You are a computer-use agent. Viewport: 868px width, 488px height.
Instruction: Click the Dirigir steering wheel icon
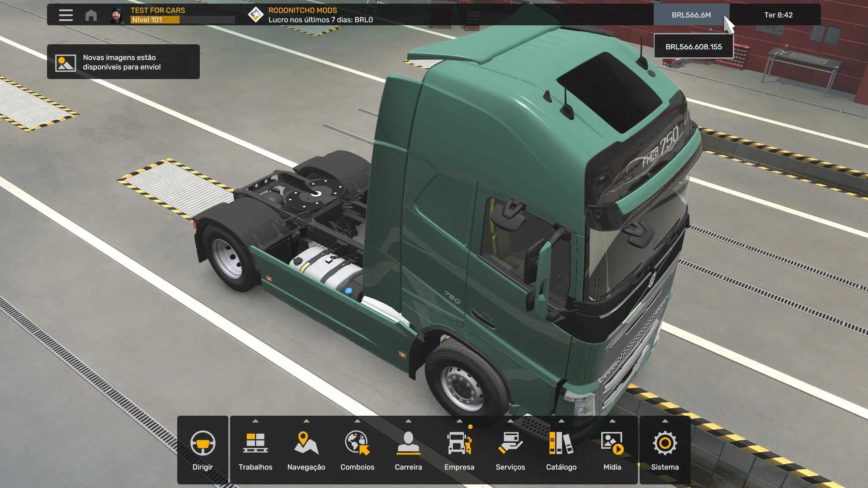coord(203,443)
